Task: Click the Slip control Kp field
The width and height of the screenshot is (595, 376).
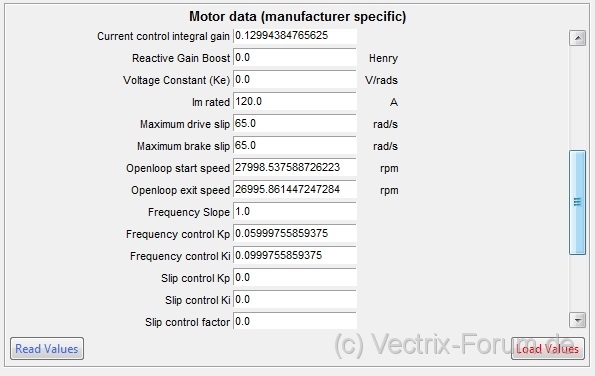Action: coord(295,278)
